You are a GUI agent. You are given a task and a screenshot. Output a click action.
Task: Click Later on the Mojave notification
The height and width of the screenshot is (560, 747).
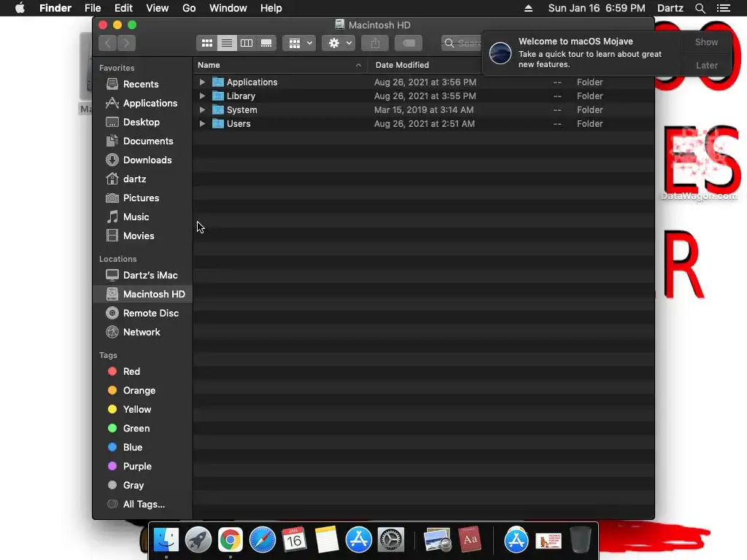pos(706,65)
